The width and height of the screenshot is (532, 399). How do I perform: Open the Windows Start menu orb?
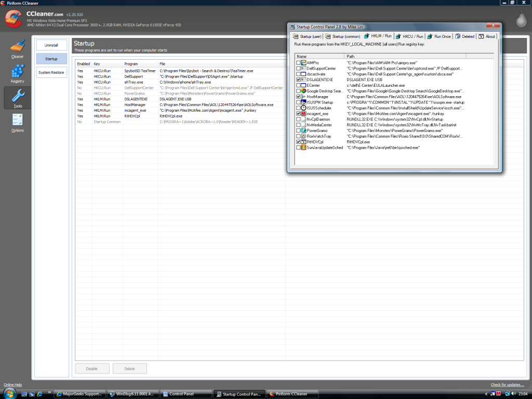9,393
